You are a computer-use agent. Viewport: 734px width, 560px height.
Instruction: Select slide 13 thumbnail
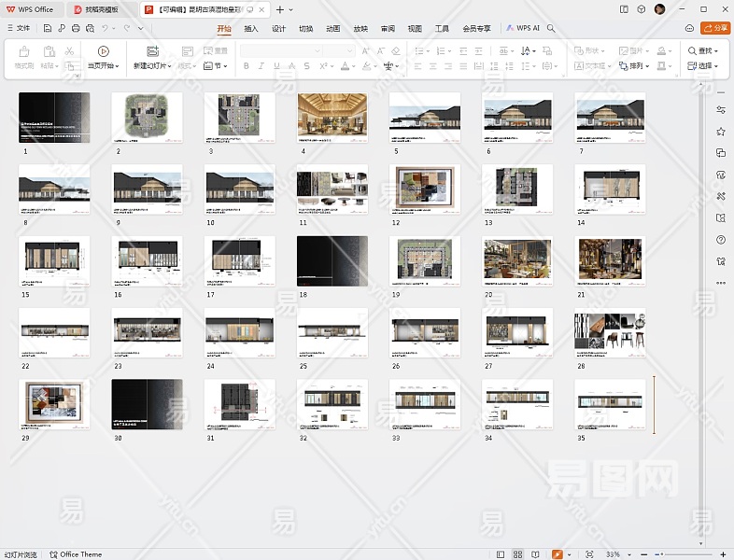(x=516, y=189)
